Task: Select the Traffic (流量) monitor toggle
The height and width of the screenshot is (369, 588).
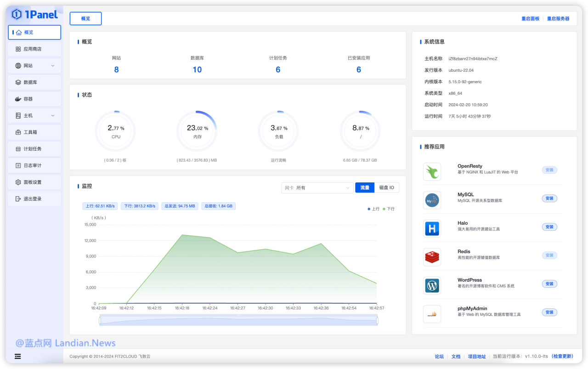Action: (x=365, y=187)
